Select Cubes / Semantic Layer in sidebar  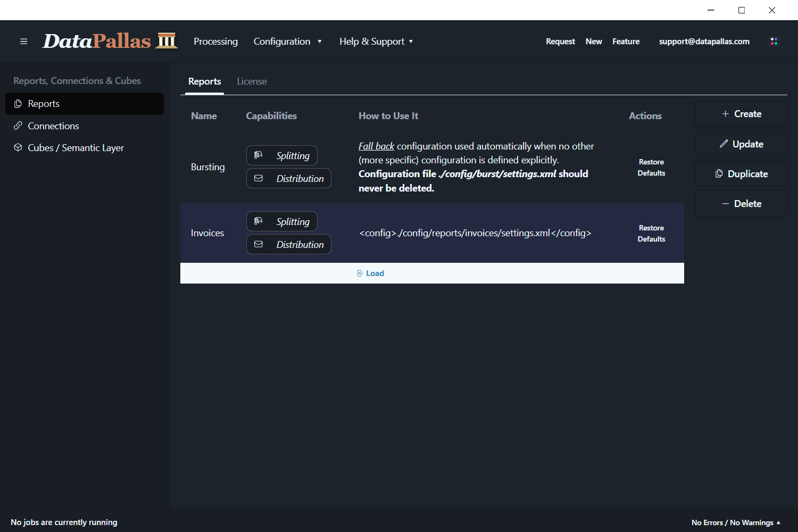(x=85, y=147)
